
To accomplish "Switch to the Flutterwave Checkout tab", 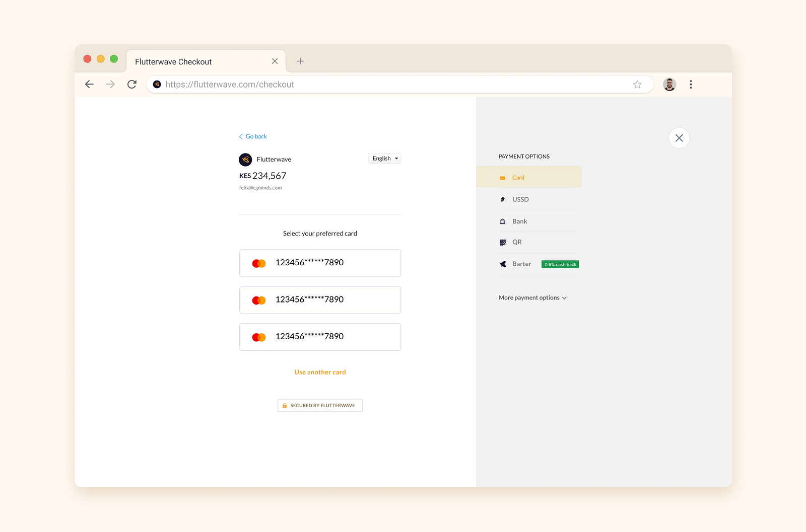I will coord(206,61).
